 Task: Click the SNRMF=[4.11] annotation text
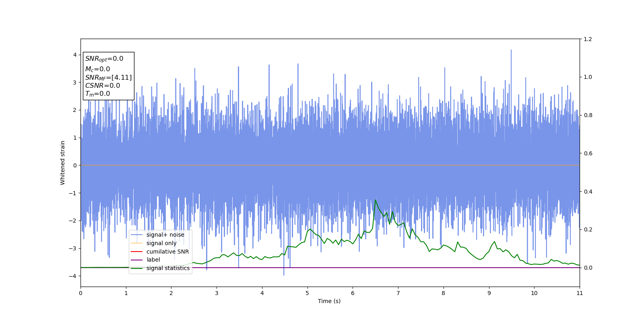coord(108,77)
